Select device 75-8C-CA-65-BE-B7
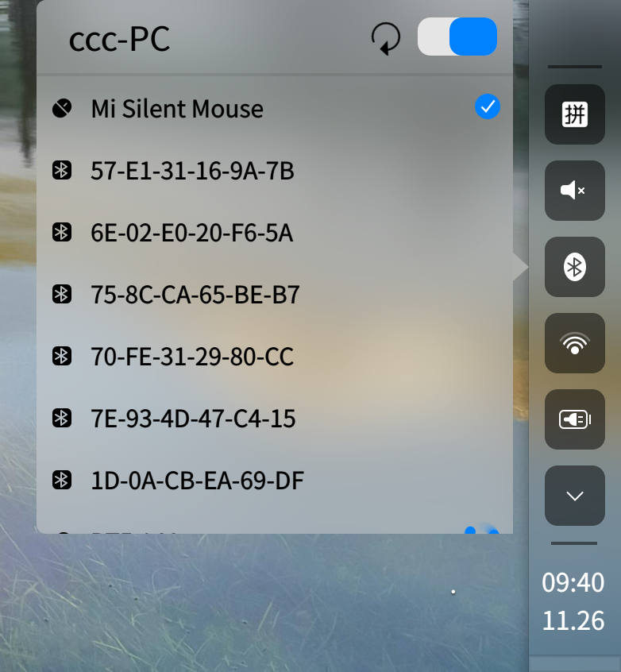Screen dimensions: 621x672 [x=195, y=295]
